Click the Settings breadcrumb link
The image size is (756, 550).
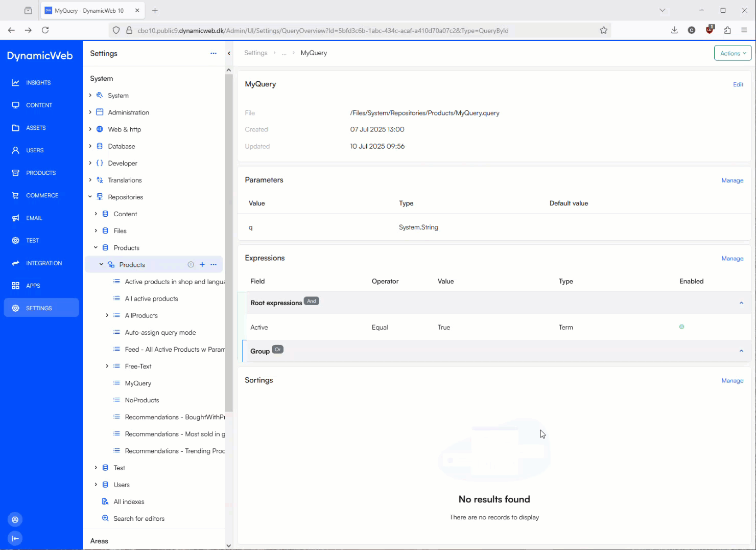coord(255,53)
